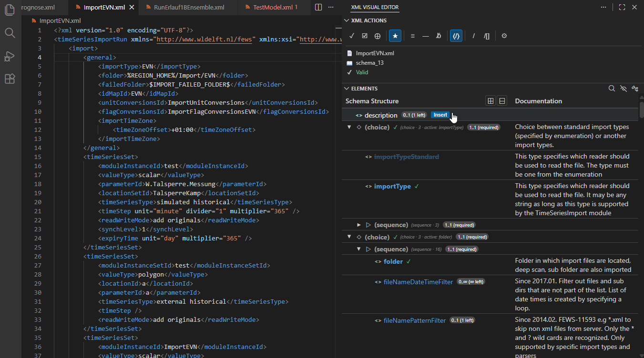
Task: Collapse the first (choice) importType node
Action: click(x=349, y=127)
